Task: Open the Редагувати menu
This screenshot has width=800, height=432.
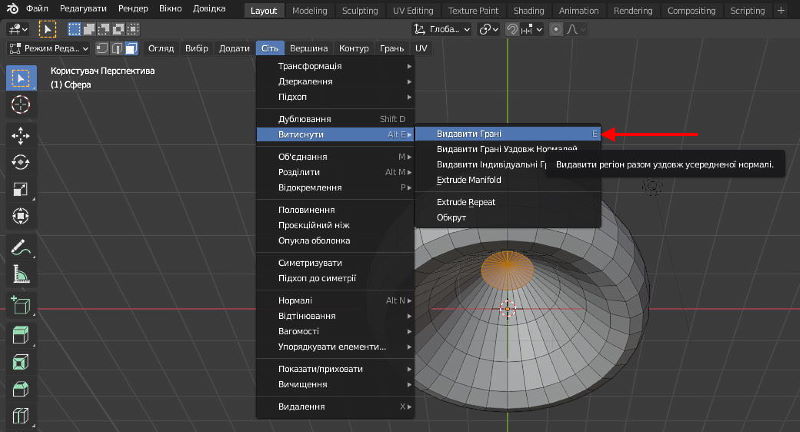Action: (83, 9)
